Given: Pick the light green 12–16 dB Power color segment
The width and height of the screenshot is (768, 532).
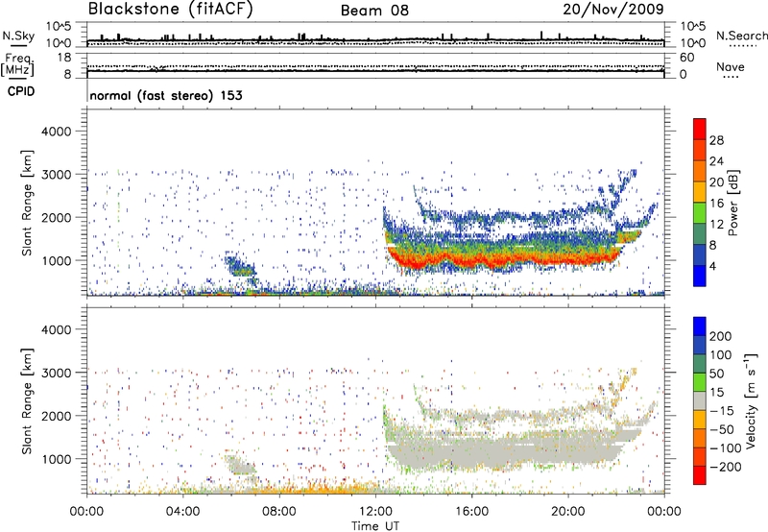Looking at the screenshot, I should click(700, 212).
